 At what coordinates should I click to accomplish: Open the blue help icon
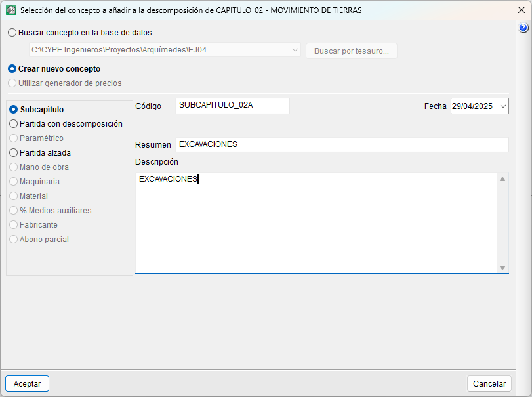523,28
